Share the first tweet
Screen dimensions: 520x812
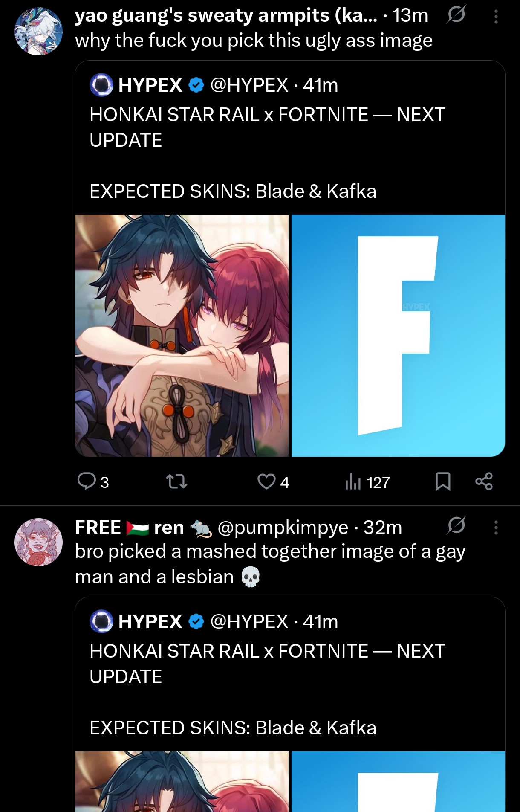tap(484, 482)
